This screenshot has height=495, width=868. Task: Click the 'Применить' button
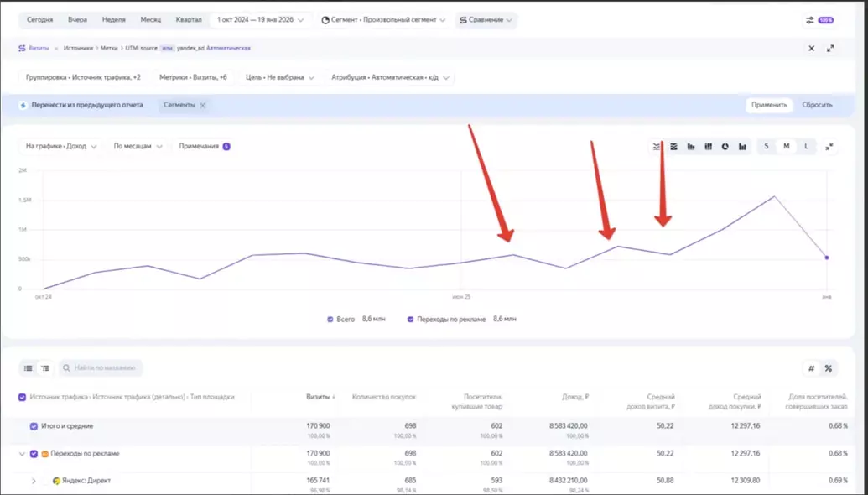[769, 105]
